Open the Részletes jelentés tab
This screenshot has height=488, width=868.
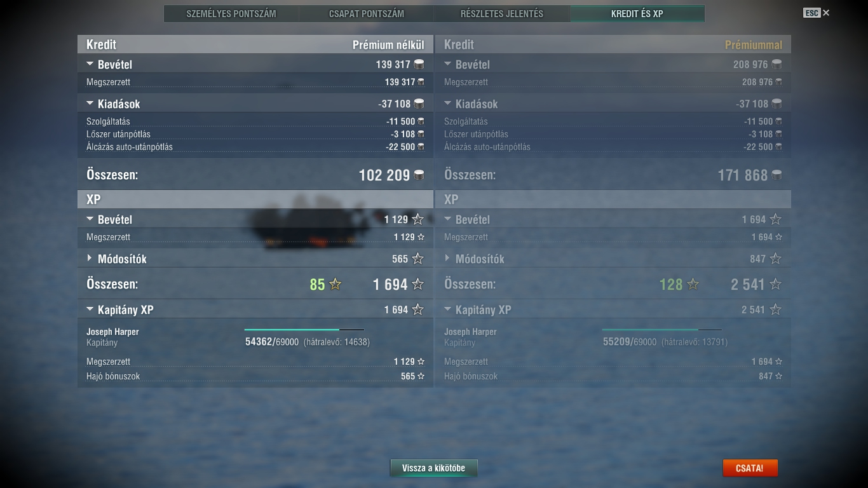coord(502,13)
